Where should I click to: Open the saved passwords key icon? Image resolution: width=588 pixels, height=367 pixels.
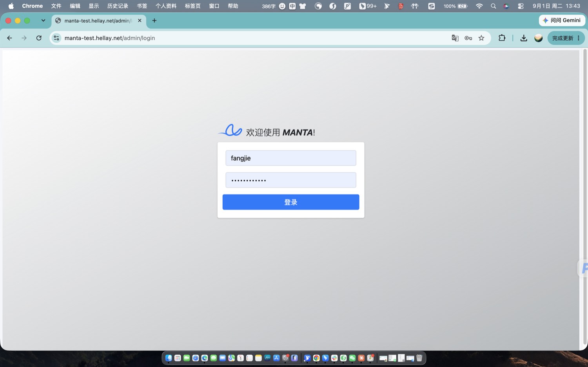click(468, 38)
